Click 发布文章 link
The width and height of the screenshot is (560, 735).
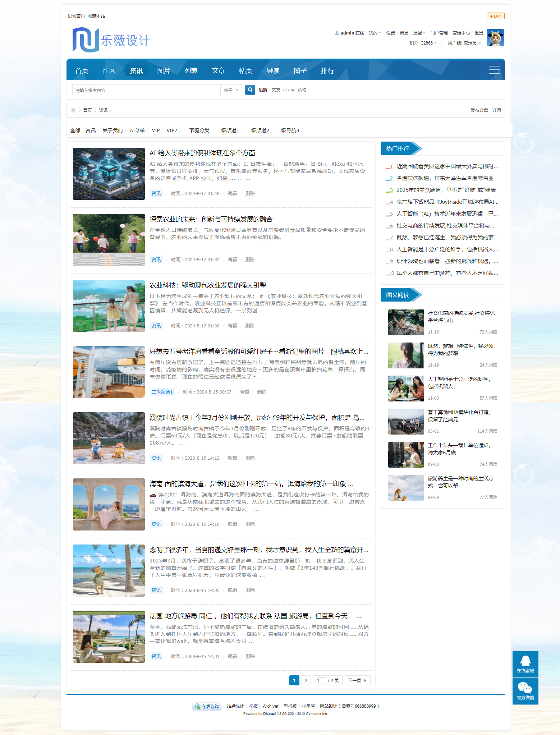pyautogui.click(x=479, y=110)
